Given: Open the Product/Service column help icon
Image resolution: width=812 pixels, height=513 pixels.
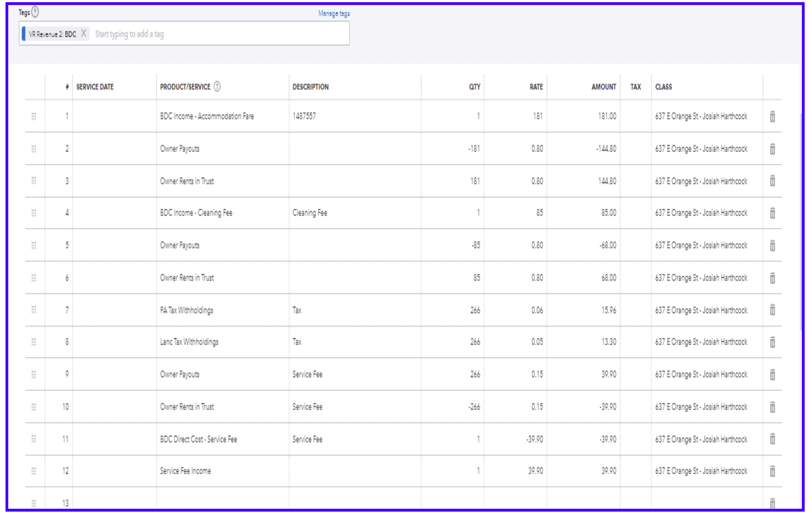Looking at the screenshot, I should (x=217, y=87).
